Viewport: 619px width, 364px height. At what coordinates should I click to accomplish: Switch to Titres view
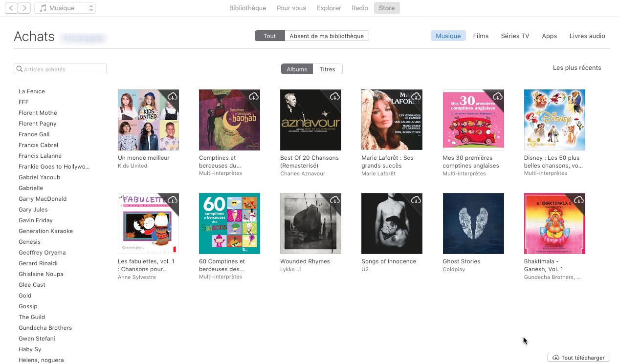(328, 69)
